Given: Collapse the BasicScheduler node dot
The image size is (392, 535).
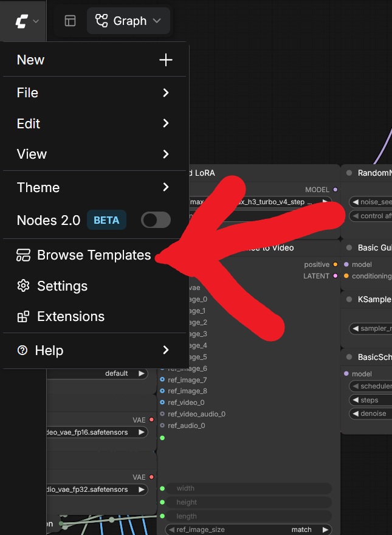Looking at the screenshot, I should (349, 357).
